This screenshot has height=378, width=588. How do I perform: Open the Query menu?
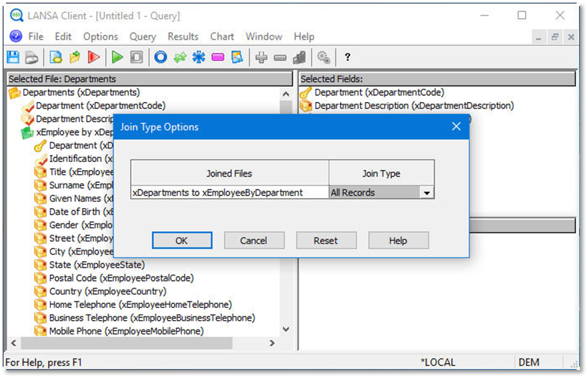coord(143,37)
